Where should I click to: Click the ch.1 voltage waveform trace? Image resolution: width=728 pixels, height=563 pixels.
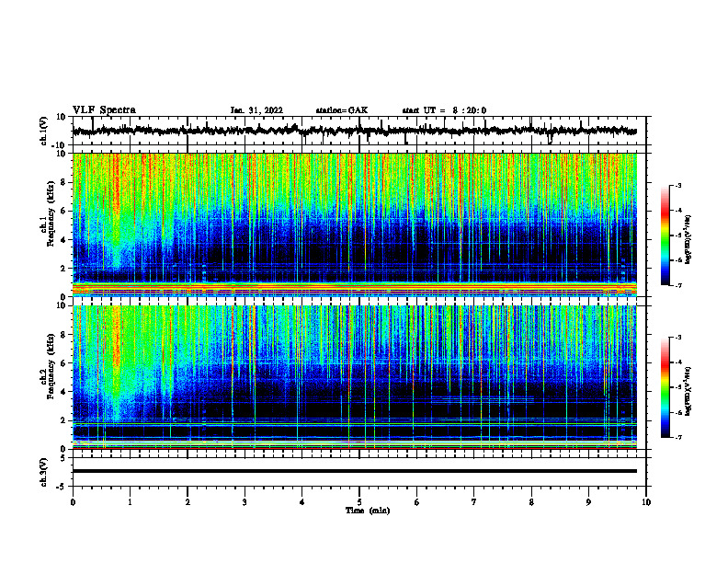point(354,131)
